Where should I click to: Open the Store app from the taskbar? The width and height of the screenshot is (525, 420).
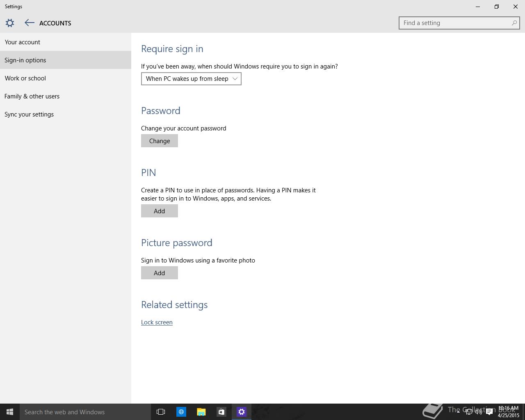coord(221,412)
